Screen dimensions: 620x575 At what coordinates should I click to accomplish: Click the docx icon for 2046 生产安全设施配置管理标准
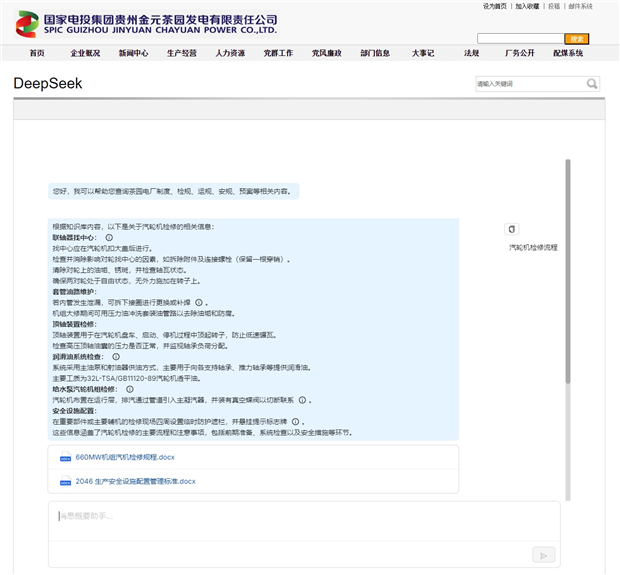pyautogui.click(x=65, y=481)
